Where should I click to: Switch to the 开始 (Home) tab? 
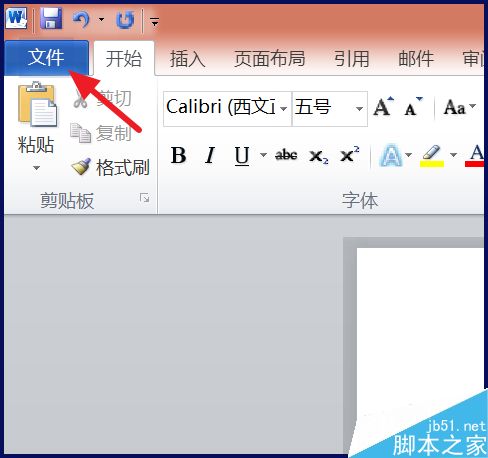pyautogui.click(x=124, y=59)
